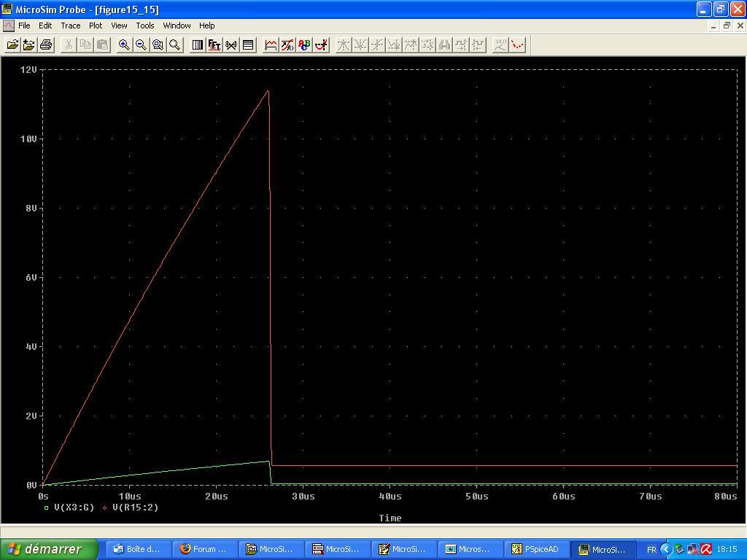Switch to the Forum Firefox taskbar window
Screen dimensions: 747x560
coord(204,549)
